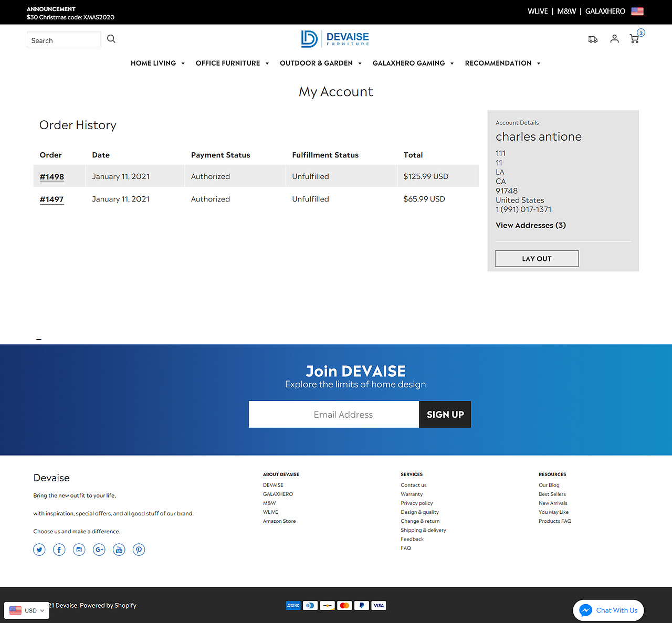The height and width of the screenshot is (623, 672).
Task: Open the M&W footer link
Action: [x=269, y=503]
